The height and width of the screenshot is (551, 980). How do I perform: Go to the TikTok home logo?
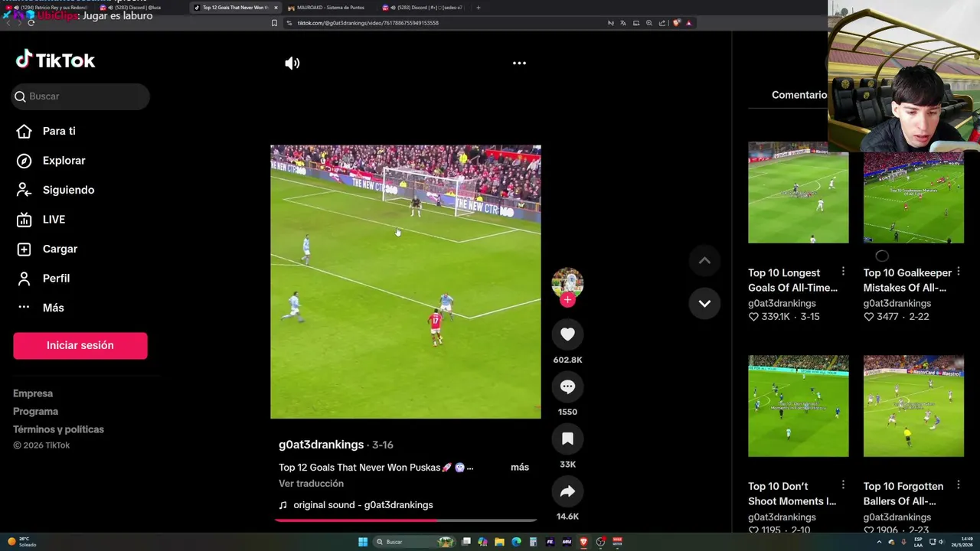(55, 60)
